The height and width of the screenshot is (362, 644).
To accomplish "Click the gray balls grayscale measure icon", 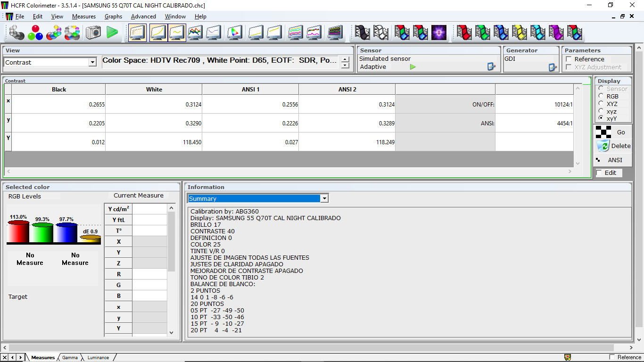I will pos(17,33).
